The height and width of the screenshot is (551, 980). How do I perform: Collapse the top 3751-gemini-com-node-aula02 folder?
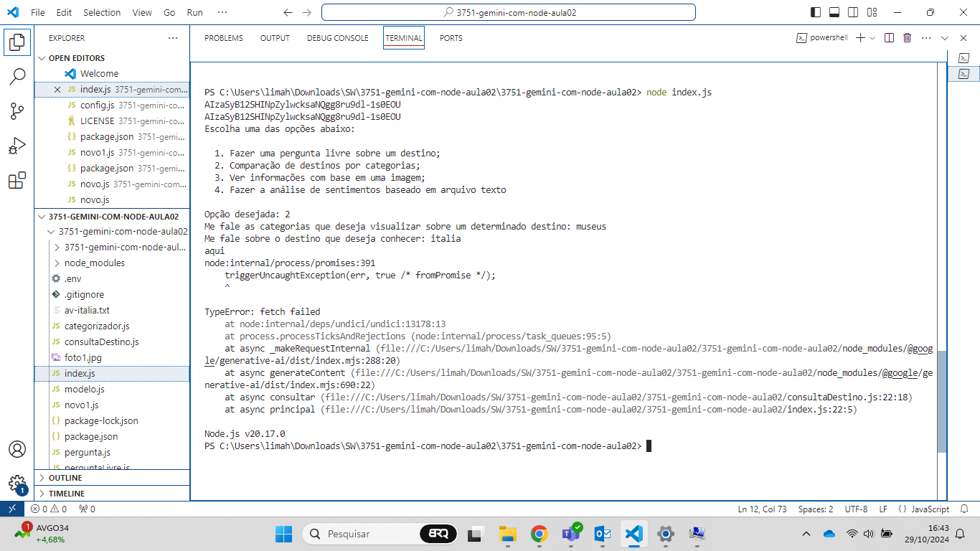[x=112, y=231]
